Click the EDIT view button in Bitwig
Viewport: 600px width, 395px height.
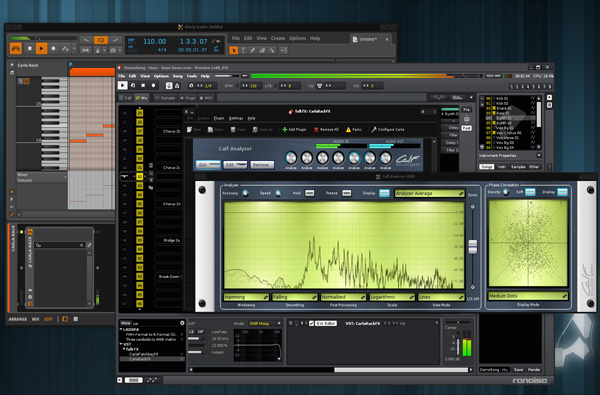(x=48, y=319)
